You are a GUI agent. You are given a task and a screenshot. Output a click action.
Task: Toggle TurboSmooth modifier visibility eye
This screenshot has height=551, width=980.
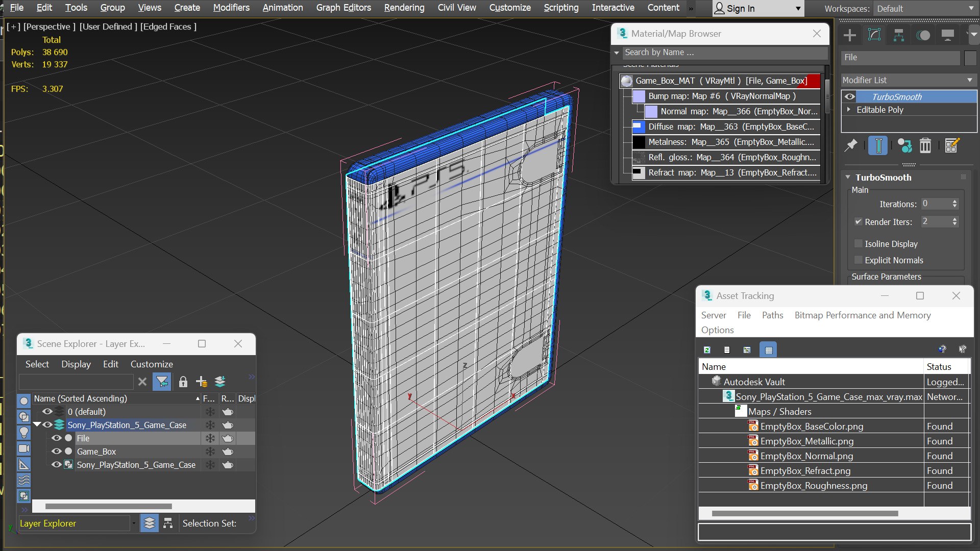pos(850,96)
